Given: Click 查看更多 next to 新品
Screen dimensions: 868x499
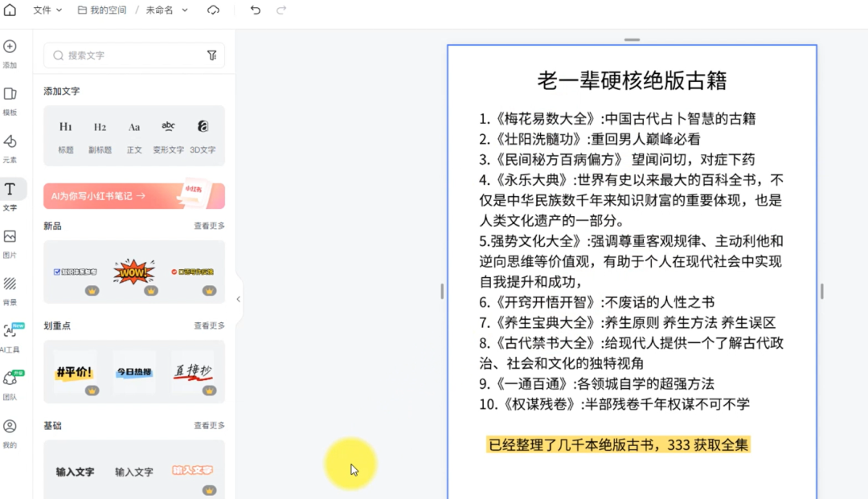Looking at the screenshot, I should coord(209,226).
